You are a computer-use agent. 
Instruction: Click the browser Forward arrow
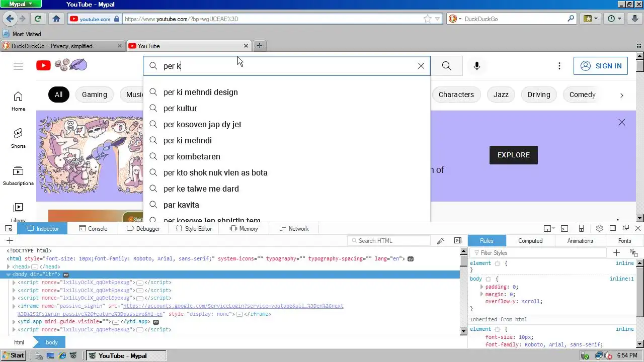(x=22, y=19)
